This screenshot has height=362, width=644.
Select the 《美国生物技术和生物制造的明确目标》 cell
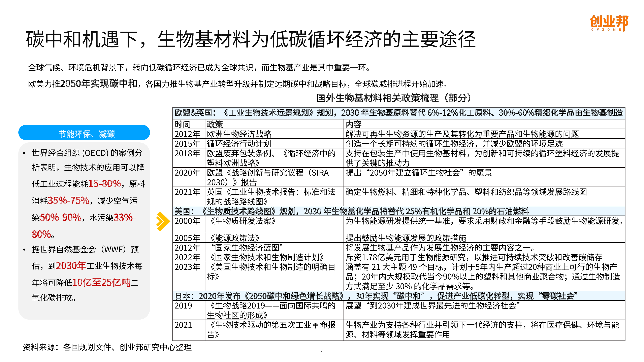(x=274, y=276)
